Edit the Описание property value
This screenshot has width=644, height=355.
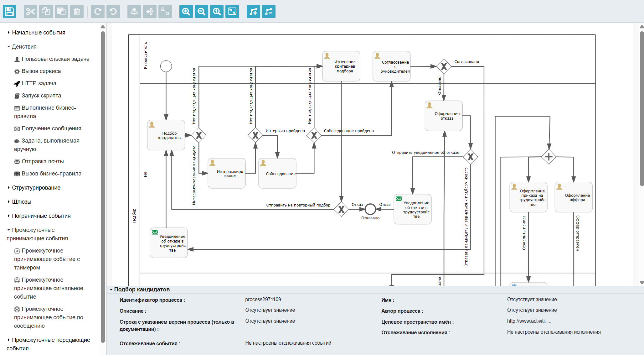[270, 310]
